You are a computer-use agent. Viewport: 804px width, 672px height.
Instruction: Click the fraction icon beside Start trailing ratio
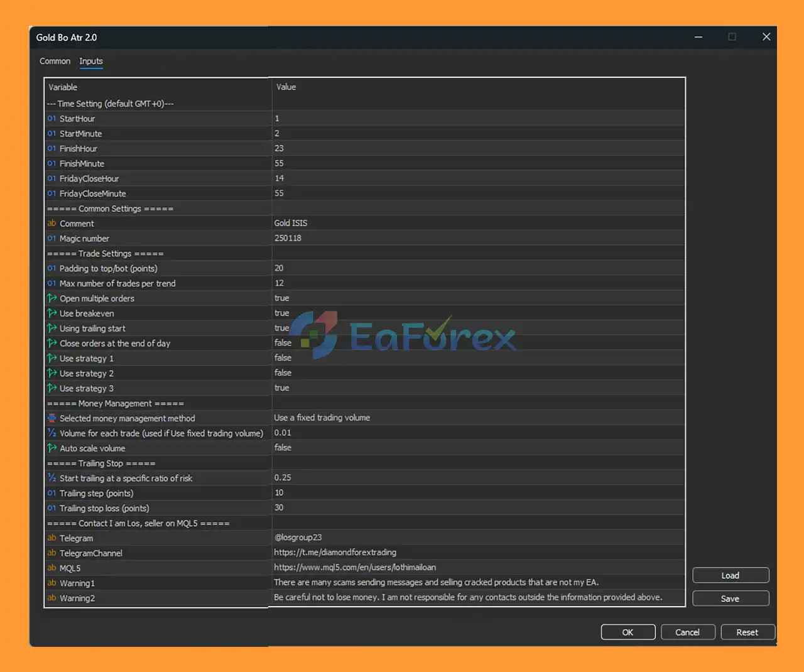pos(52,479)
